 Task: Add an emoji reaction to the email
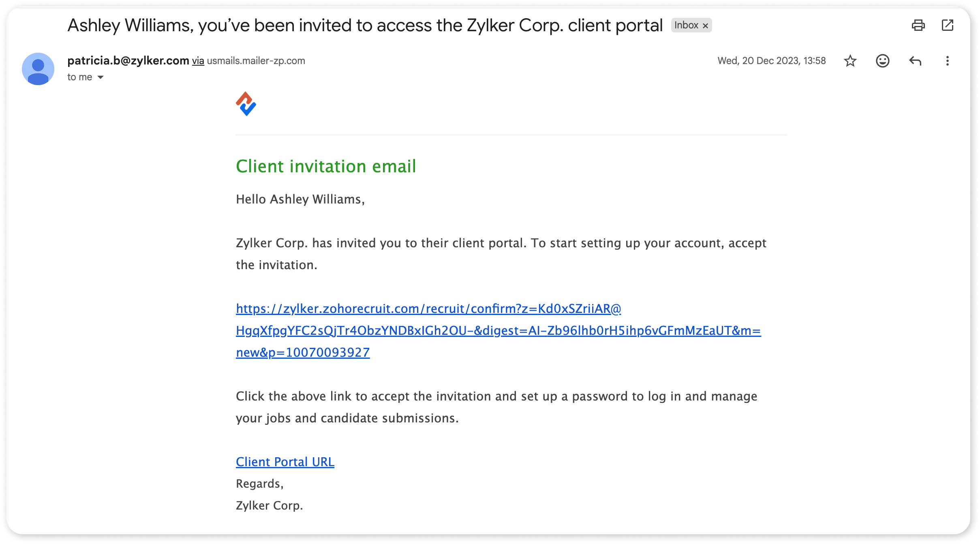(x=882, y=61)
